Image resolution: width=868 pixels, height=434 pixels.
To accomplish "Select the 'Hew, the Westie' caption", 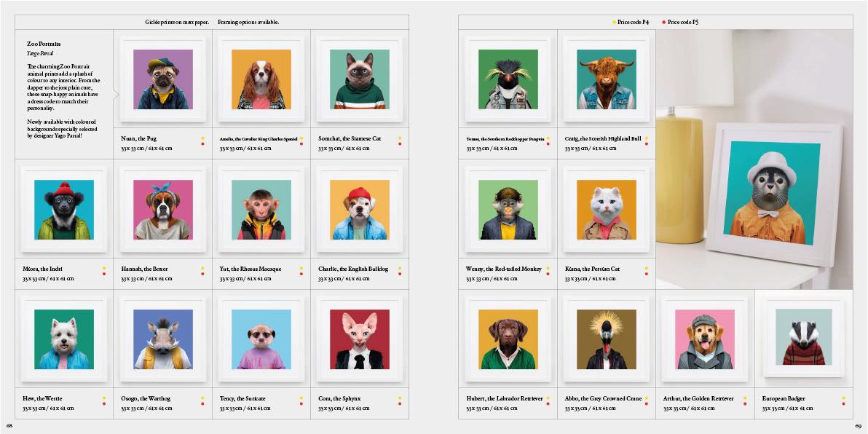I will coord(43,398).
